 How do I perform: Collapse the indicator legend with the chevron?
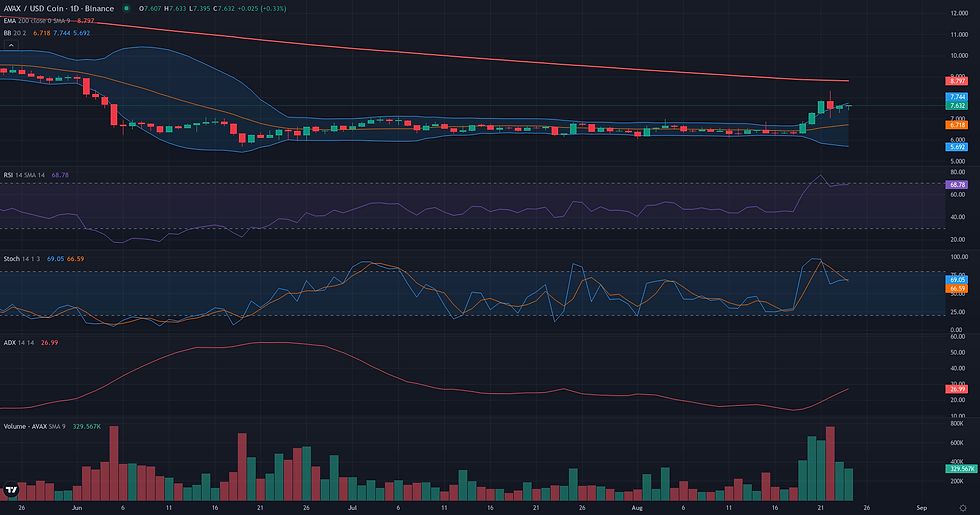click(x=11, y=45)
